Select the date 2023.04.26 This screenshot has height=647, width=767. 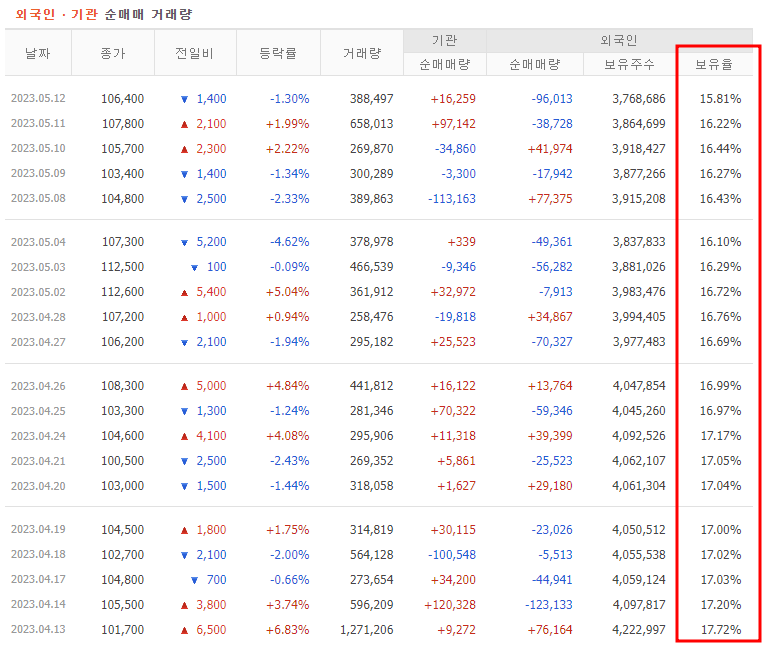pos(38,386)
